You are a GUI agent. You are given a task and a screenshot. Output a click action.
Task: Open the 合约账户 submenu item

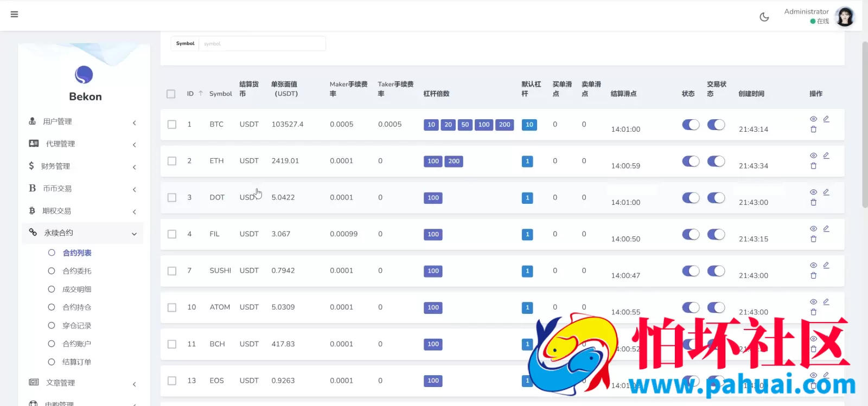[x=77, y=344]
